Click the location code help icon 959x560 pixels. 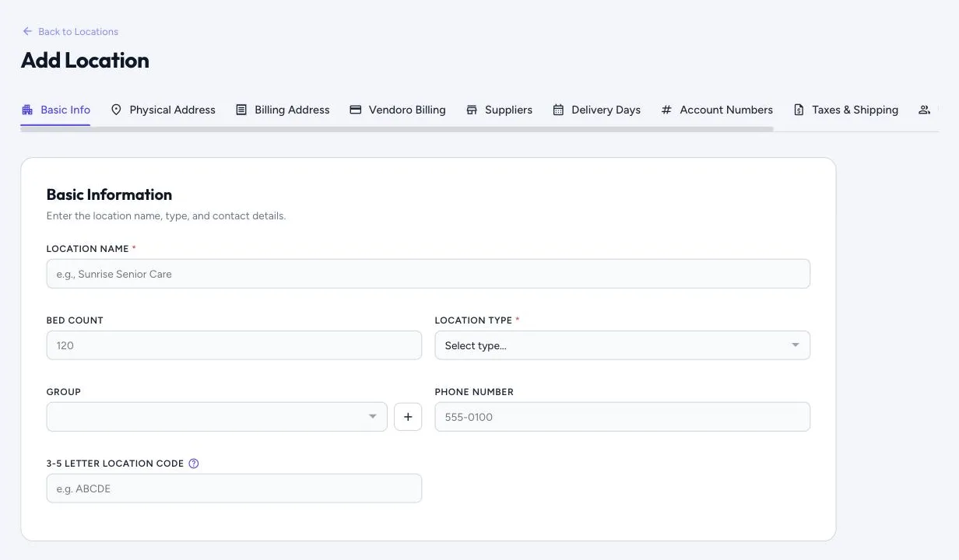coord(194,464)
